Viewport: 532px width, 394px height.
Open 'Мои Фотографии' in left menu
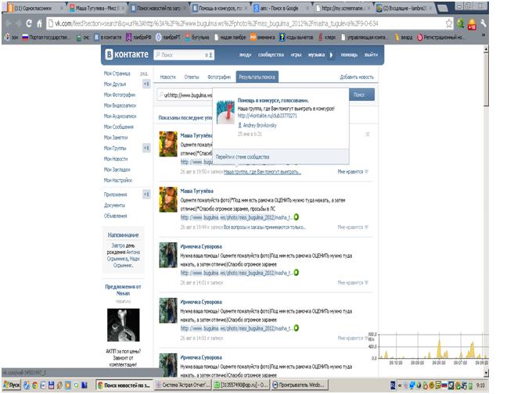coord(120,95)
